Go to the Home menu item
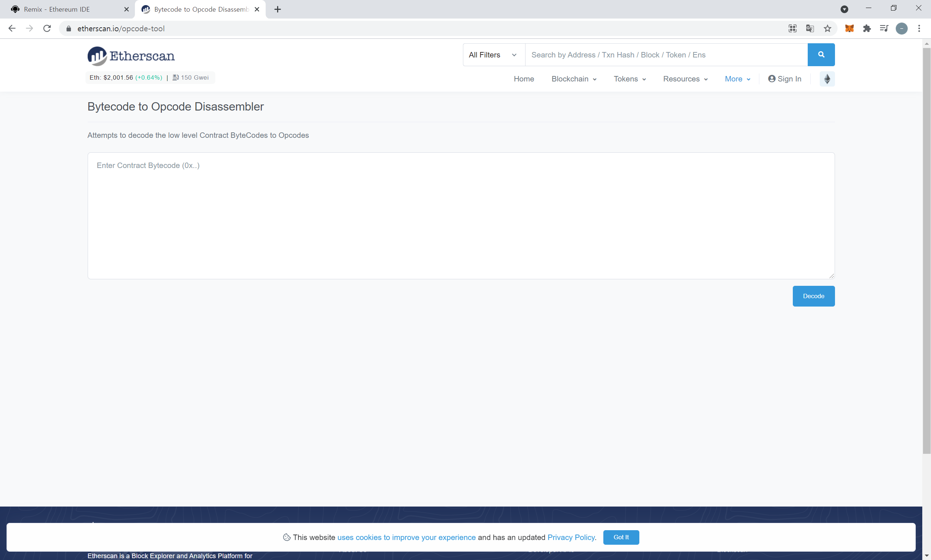The width and height of the screenshot is (931, 560). point(523,79)
